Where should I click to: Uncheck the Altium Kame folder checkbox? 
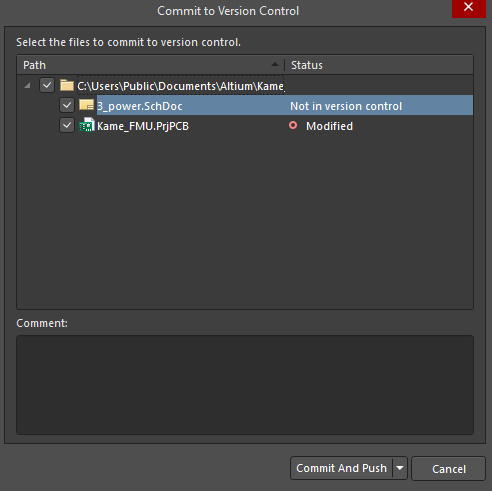47,85
